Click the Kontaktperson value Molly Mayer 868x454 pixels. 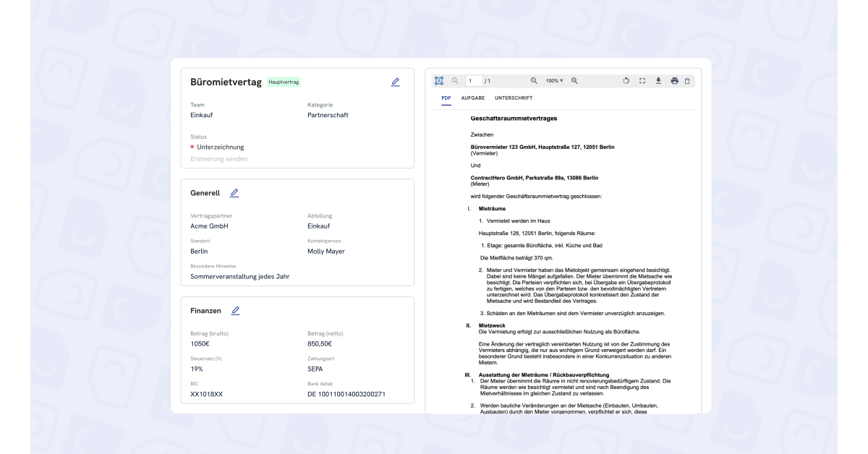point(326,252)
